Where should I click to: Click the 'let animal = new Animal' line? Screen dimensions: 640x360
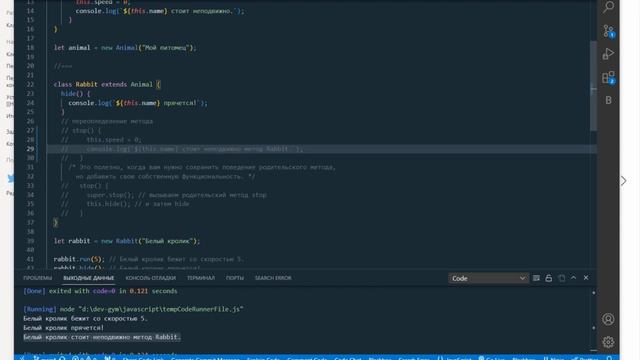click(125, 48)
